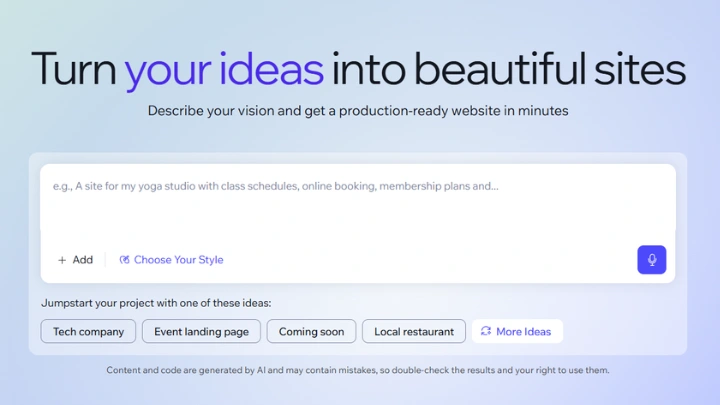Viewport: 720px width, 405px height.
Task: Select the Tech company idea chip
Action: point(88,331)
